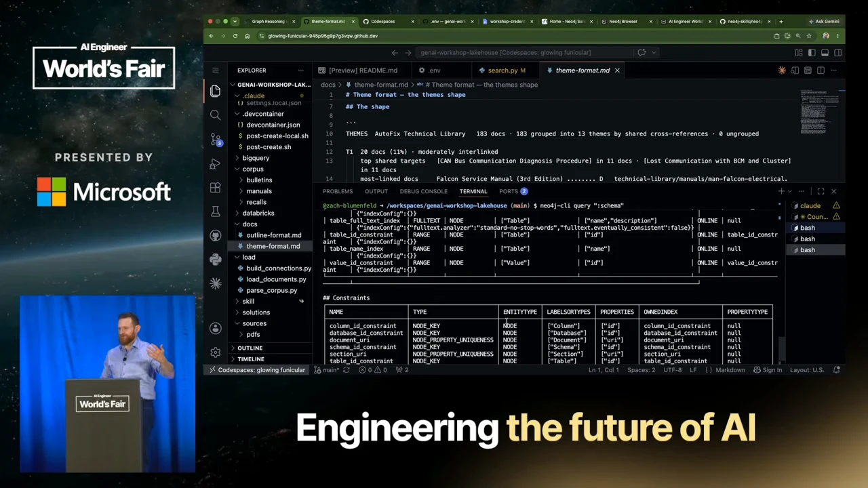Toggle the bottom panel layout button
This screenshot has width=868, height=488.
[x=825, y=52]
